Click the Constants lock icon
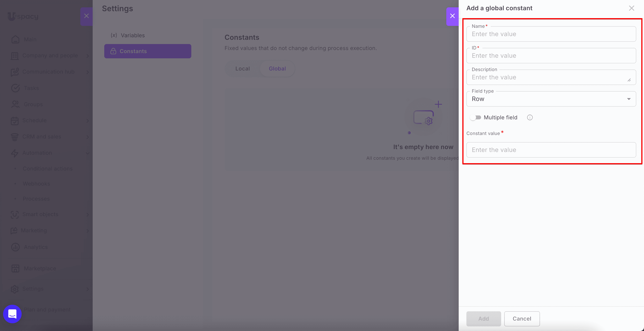The width and height of the screenshot is (644, 331). [x=113, y=51]
